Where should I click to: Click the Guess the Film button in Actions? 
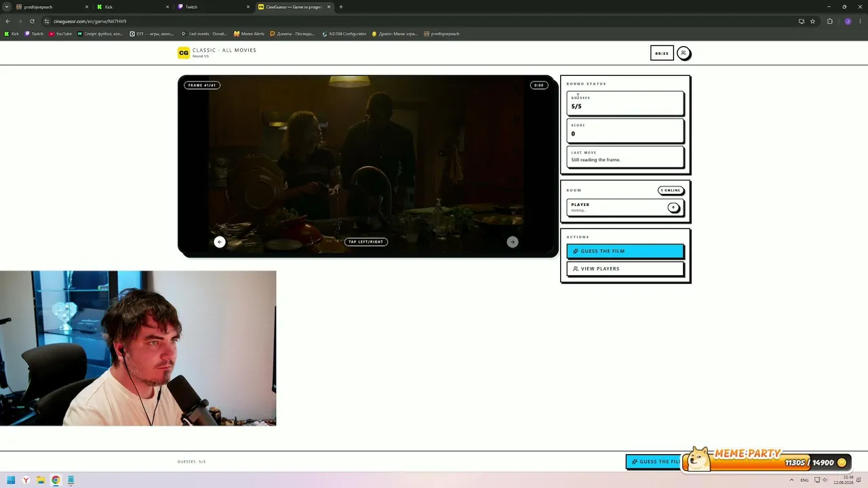coord(625,251)
